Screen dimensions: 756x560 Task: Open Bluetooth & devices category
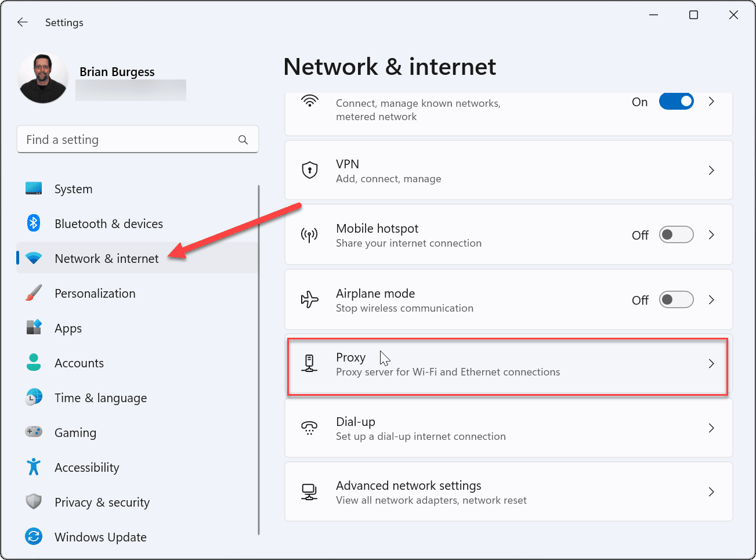[x=137, y=223]
